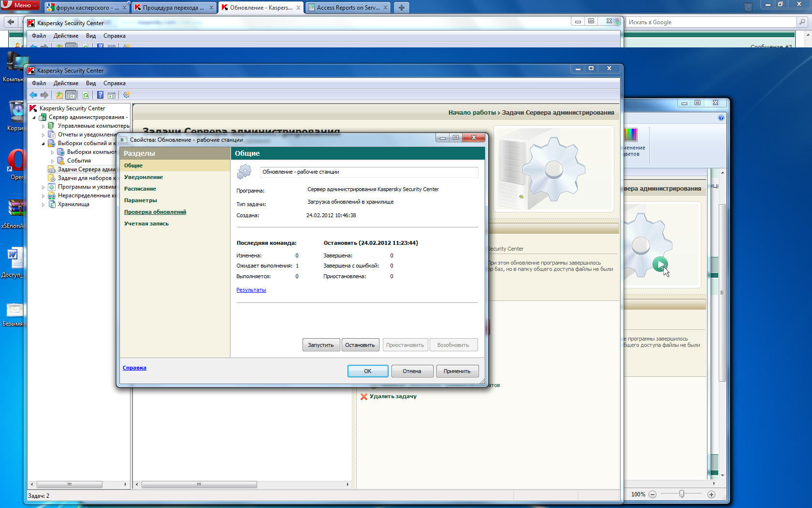
Task: Click the Отмена button
Action: (x=412, y=371)
